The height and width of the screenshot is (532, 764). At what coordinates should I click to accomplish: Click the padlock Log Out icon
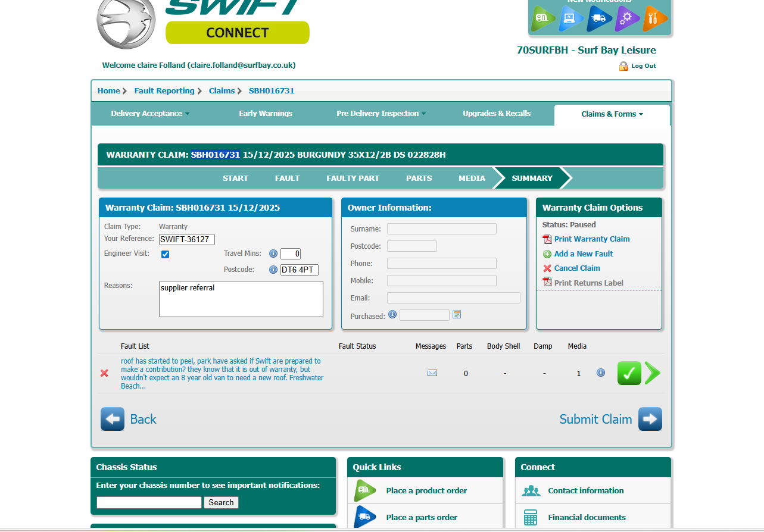click(623, 66)
